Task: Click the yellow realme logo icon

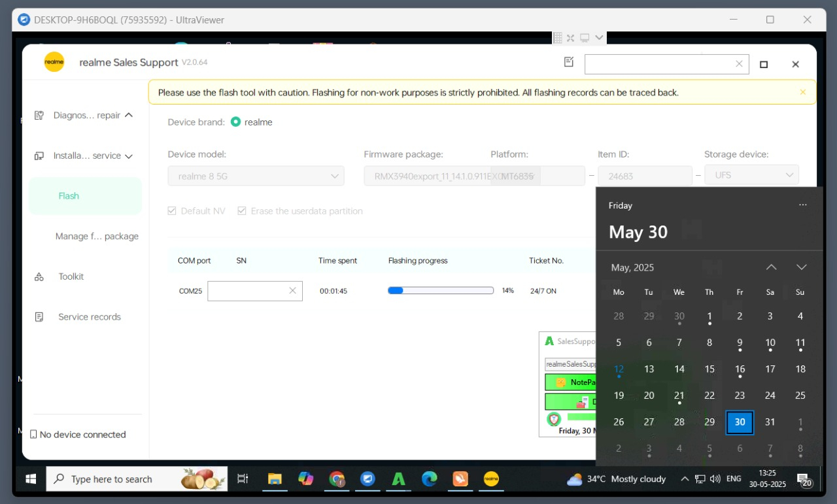Action: point(54,62)
